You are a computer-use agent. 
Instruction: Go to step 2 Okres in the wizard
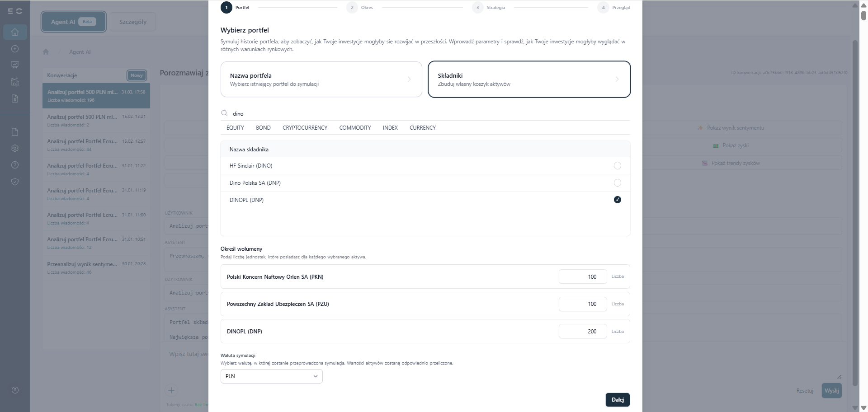coord(360,8)
